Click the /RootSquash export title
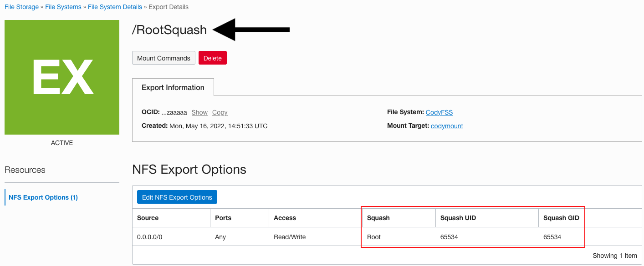This screenshot has width=644, height=266. pyautogui.click(x=169, y=30)
